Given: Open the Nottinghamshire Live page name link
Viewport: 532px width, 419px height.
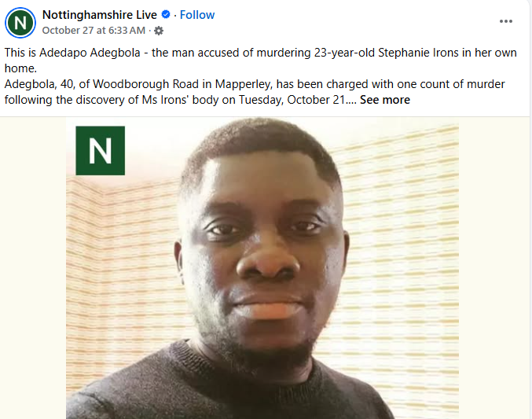Looking at the screenshot, I should (100, 15).
